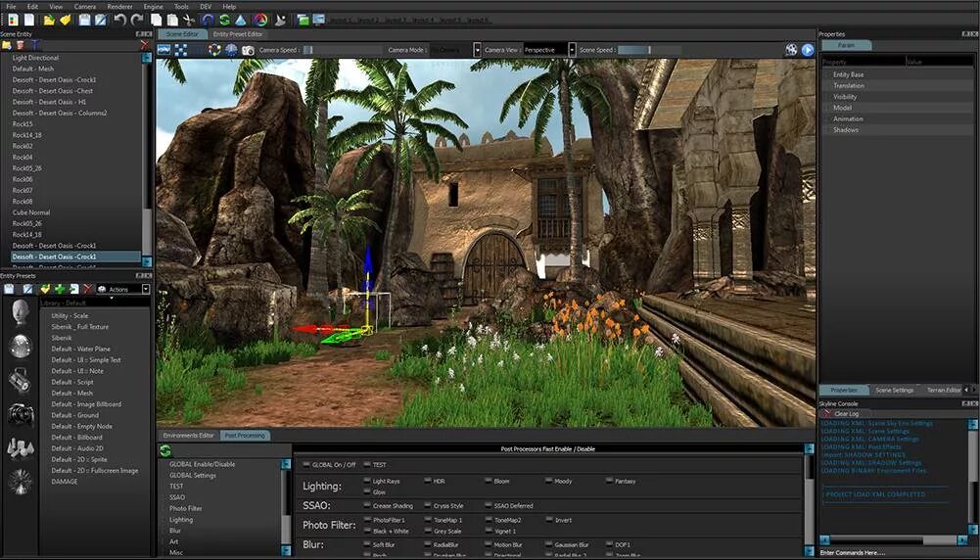This screenshot has height=560, width=980.
Task: Click the film reel icon above viewport
Action: 791,50
